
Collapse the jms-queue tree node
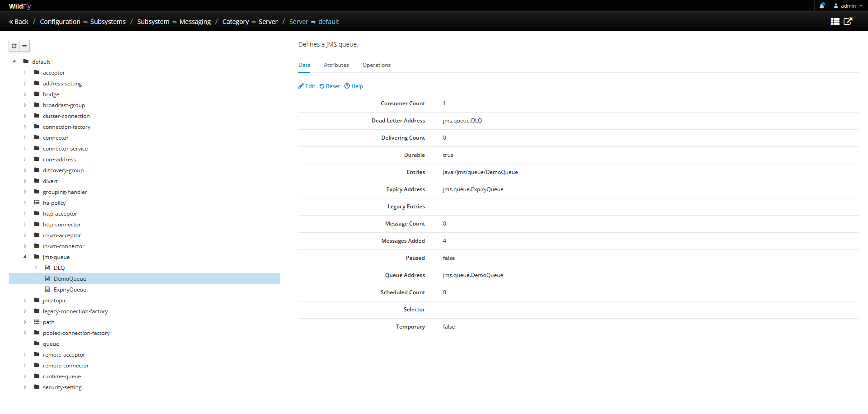tap(25, 257)
